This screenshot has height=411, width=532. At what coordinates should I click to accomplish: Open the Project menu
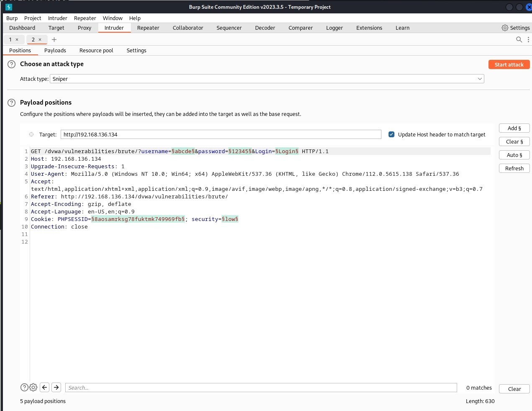coord(33,18)
